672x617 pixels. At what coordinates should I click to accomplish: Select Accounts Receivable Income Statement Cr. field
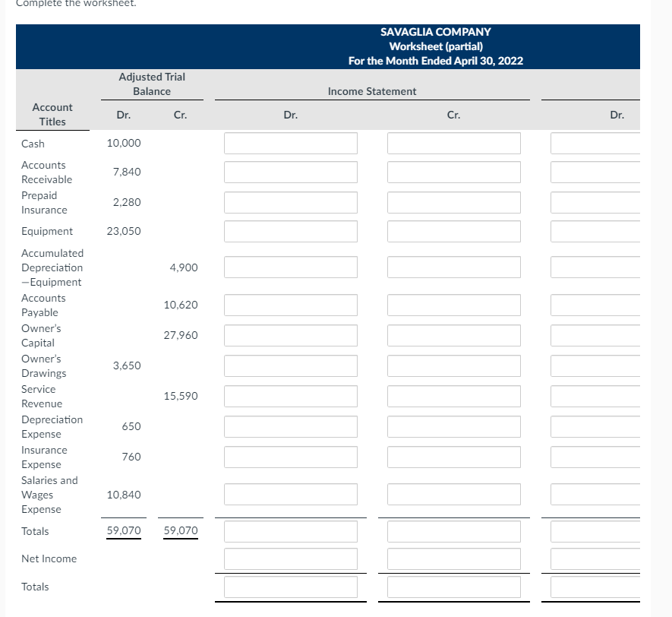click(x=454, y=172)
